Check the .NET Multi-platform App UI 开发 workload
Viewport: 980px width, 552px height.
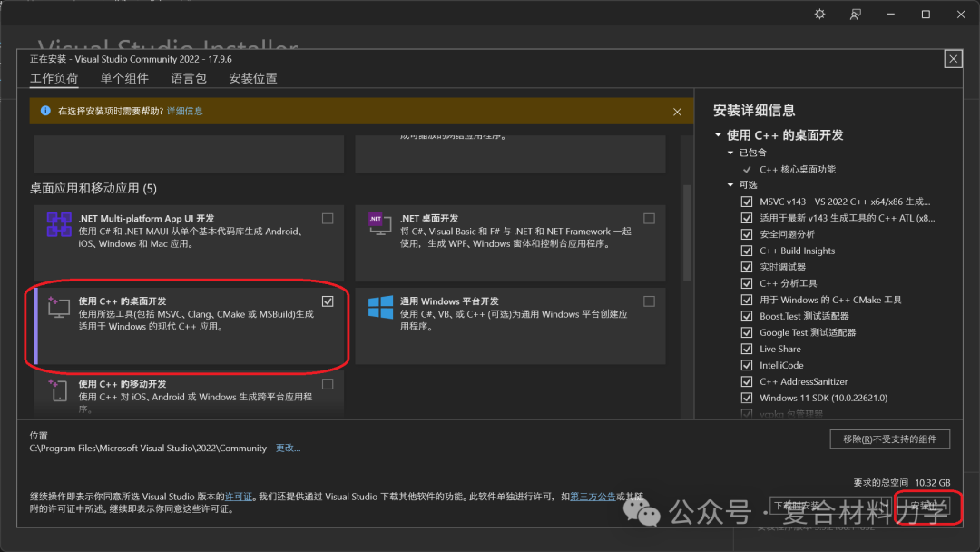coord(328,218)
